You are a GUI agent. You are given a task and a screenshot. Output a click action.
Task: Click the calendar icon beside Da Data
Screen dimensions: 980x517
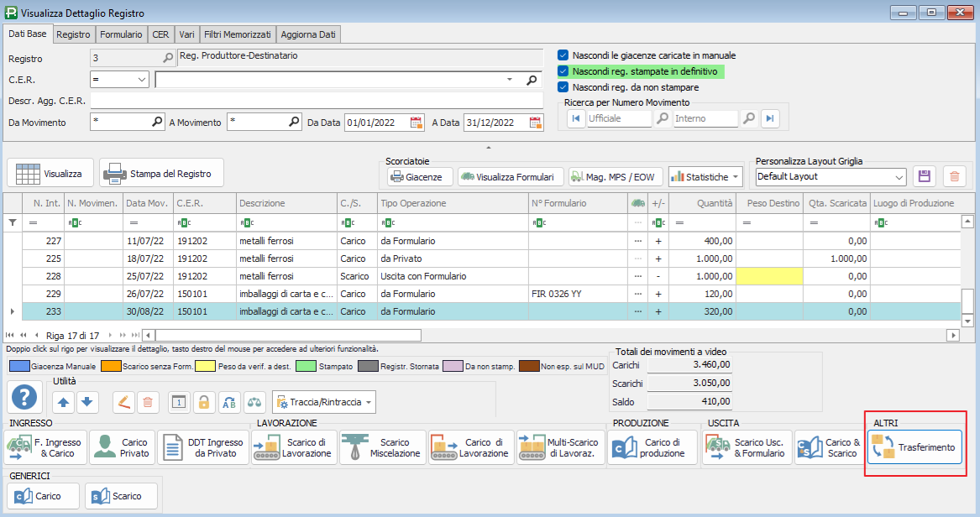tap(417, 123)
